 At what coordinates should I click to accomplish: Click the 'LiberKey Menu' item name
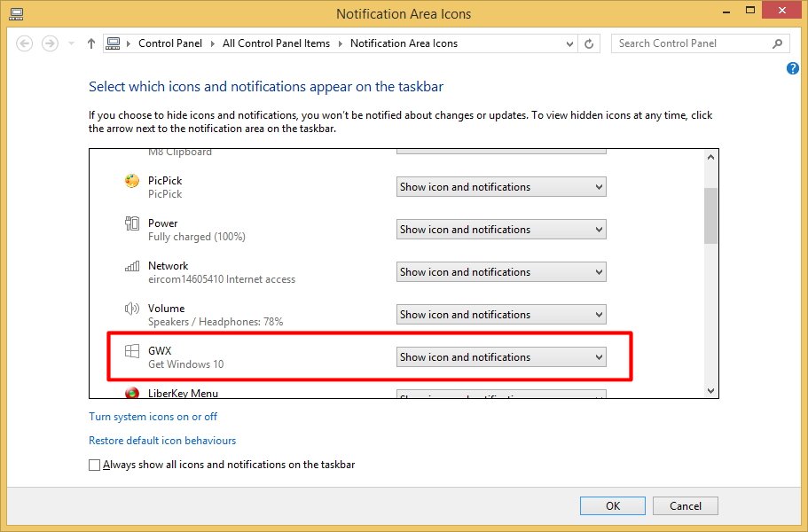coord(183,393)
